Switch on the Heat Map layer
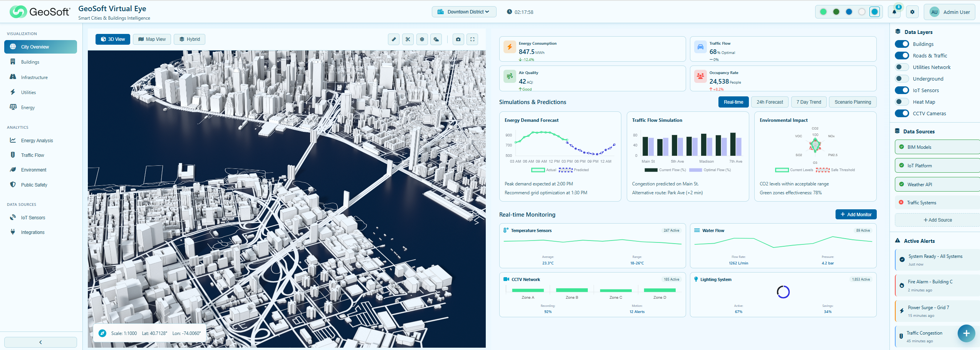The image size is (980, 350). pos(902,102)
